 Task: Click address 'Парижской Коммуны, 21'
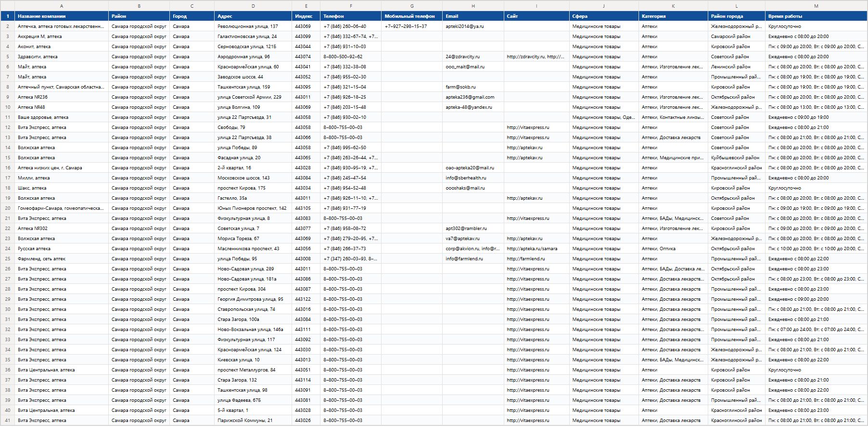(253, 421)
